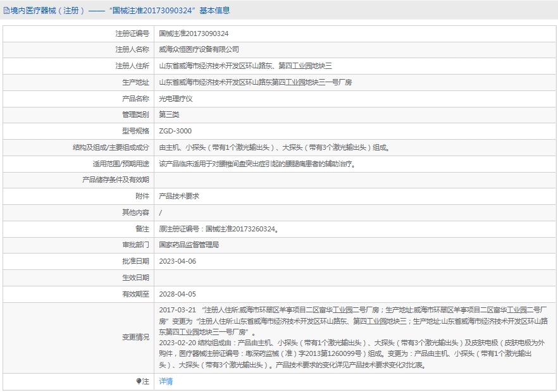Click the 审批部门 row label

pyautogui.click(x=135, y=245)
